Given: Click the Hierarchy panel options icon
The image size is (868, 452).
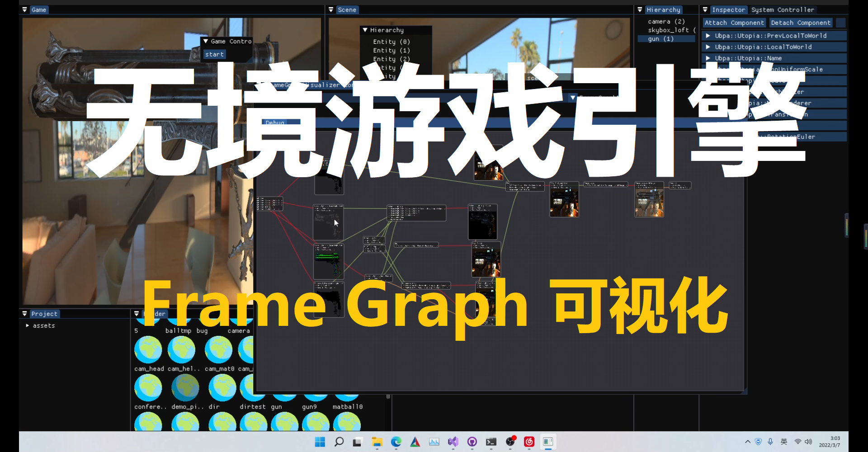Looking at the screenshot, I should [640, 9].
